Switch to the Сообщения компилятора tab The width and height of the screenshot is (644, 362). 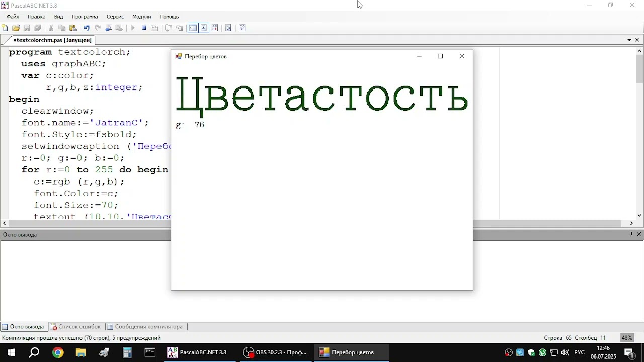click(x=145, y=327)
